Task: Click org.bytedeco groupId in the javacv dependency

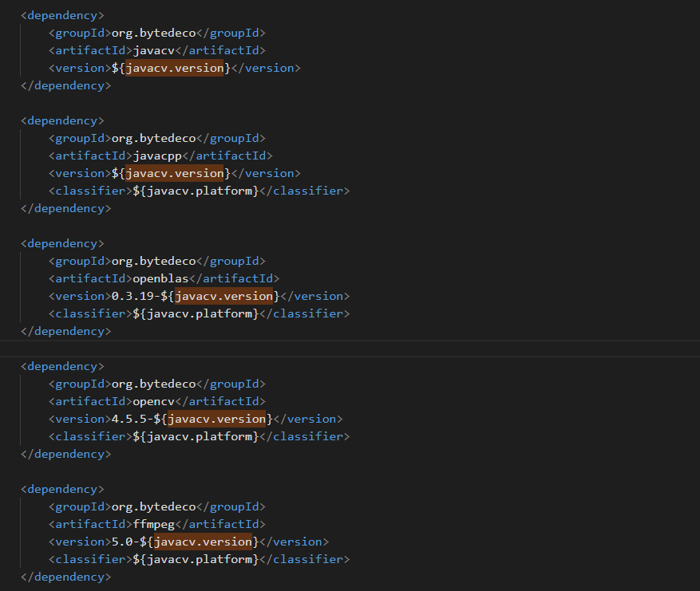Action: point(153,33)
